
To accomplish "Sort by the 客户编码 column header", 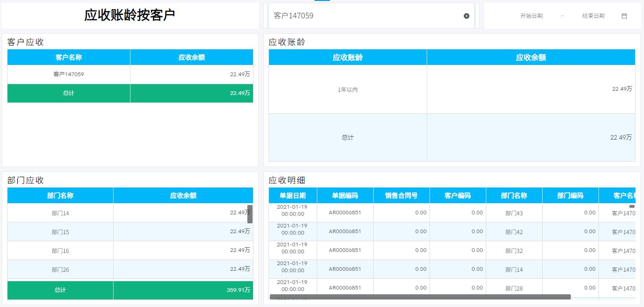I will tap(458, 195).
